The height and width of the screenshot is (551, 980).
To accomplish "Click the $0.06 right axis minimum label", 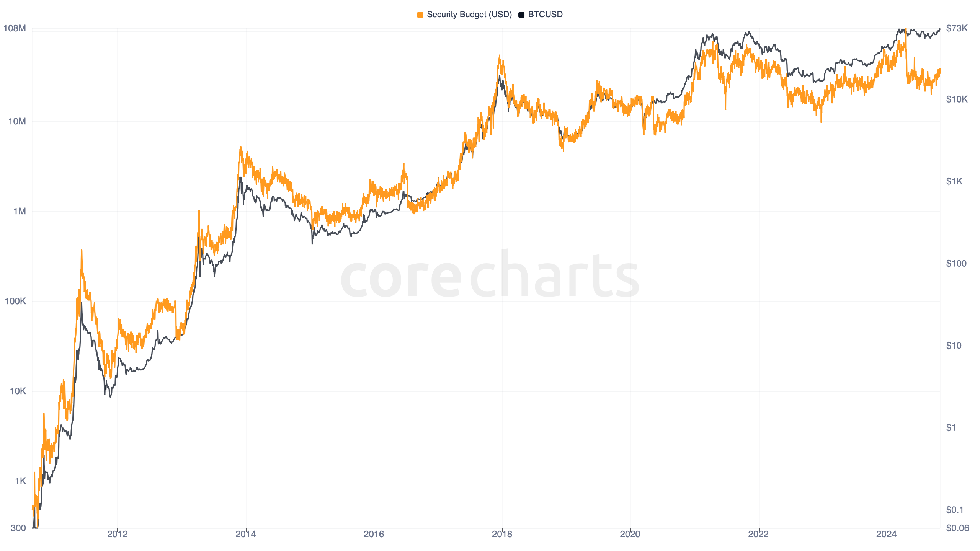I will 957,528.
